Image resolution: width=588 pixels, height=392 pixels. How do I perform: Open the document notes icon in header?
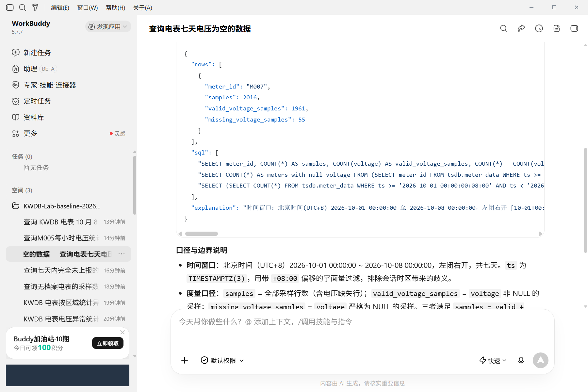tap(557, 28)
